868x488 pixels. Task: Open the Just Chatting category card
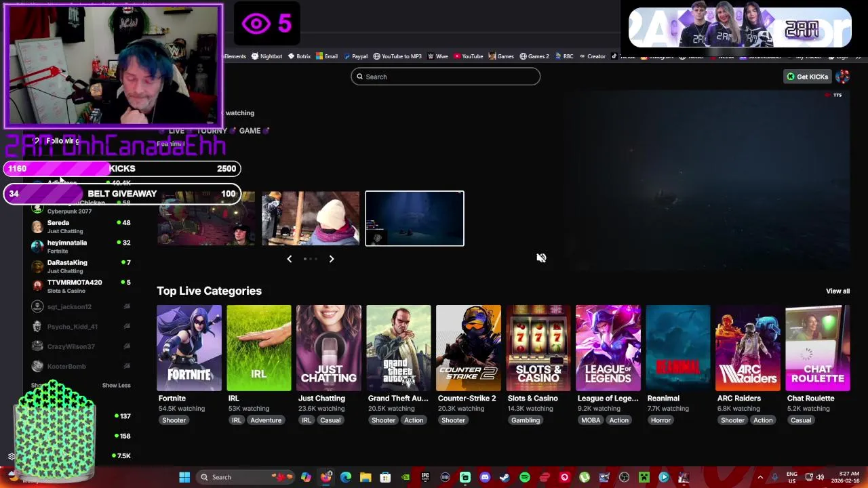[x=329, y=348]
